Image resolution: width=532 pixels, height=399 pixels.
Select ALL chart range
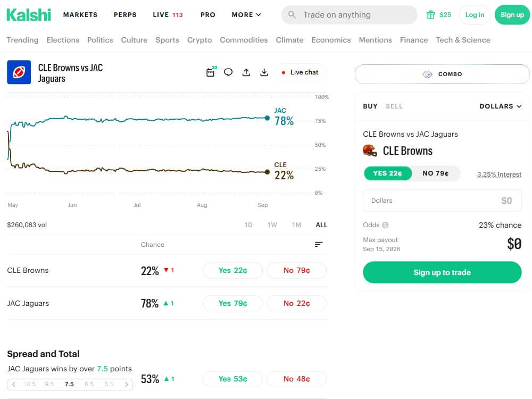(x=321, y=225)
